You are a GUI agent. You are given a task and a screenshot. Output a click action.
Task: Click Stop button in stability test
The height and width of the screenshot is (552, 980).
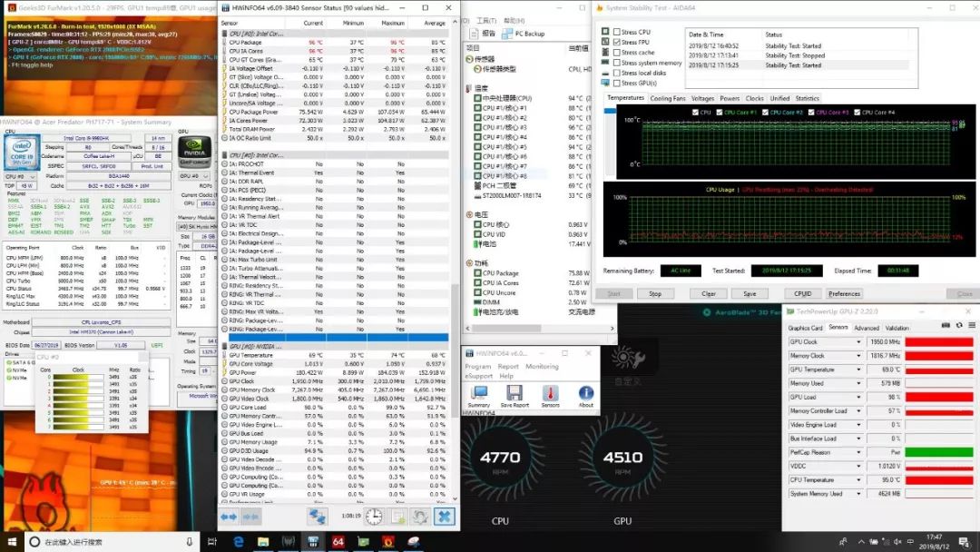[x=655, y=293]
